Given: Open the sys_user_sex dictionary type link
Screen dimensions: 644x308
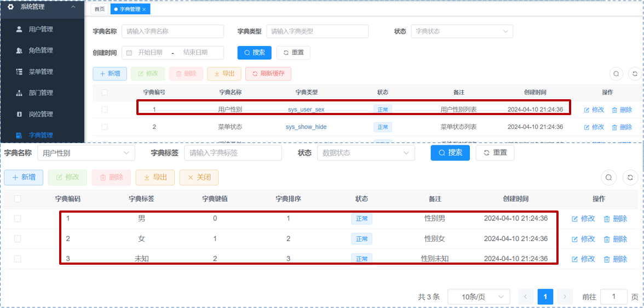Looking at the screenshot, I should tap(306, 110).
